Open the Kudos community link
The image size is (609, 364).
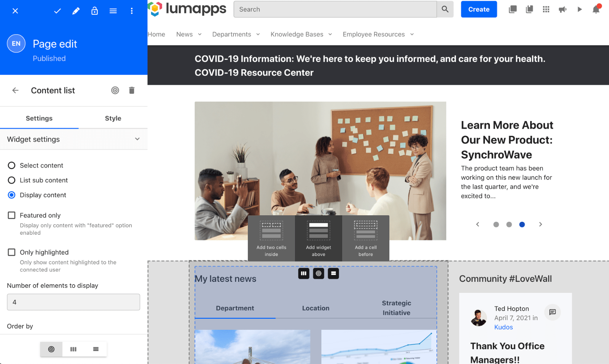503,327
